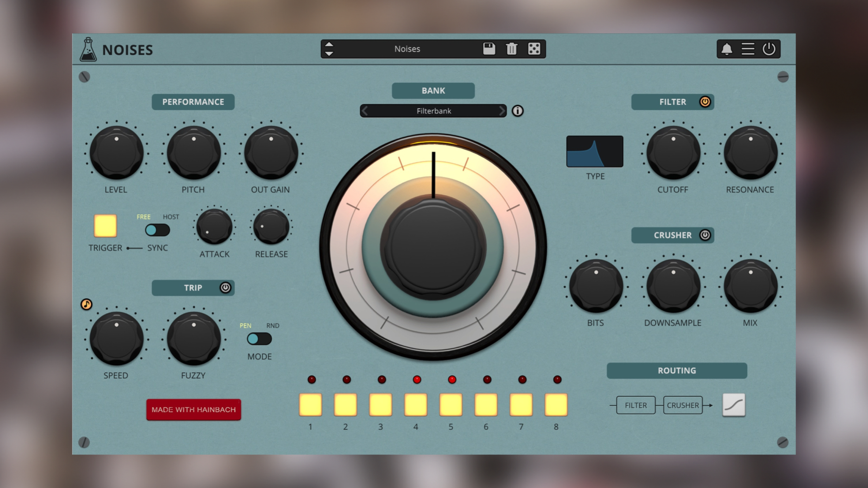This screenshot has height=488, width=868.
Task: Click the MADE WITH HAINBACH button
Action: 193,409
